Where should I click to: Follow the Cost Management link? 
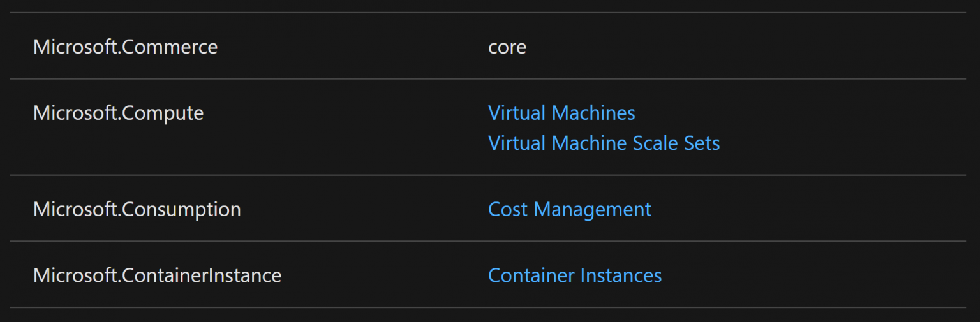click(x=569, y=209)
